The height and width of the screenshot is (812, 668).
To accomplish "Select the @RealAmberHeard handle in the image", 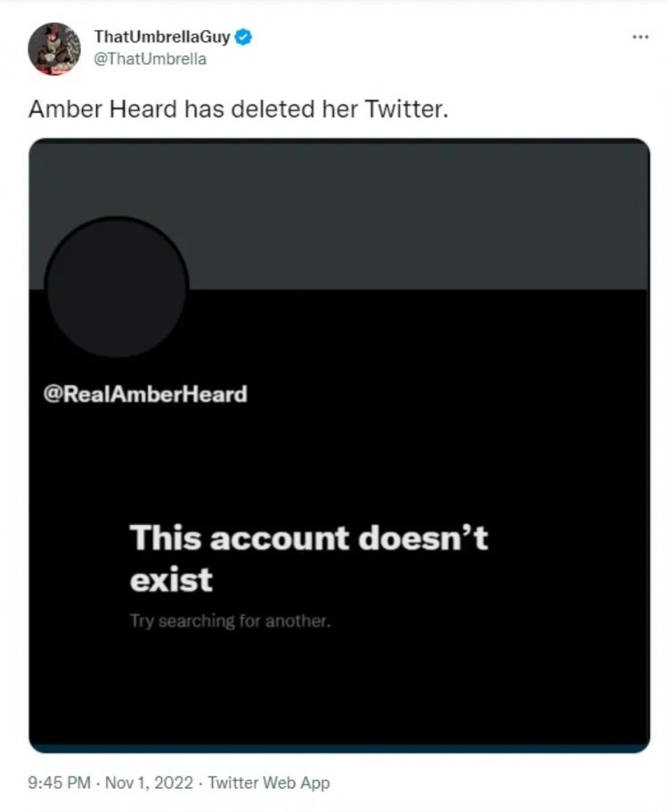I will tap(145, 394).
